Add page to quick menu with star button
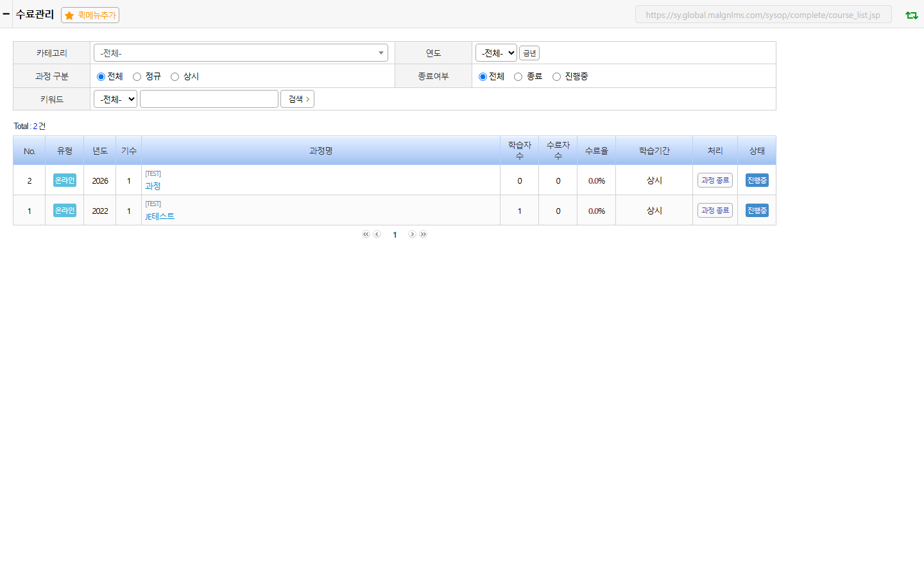 90,15
